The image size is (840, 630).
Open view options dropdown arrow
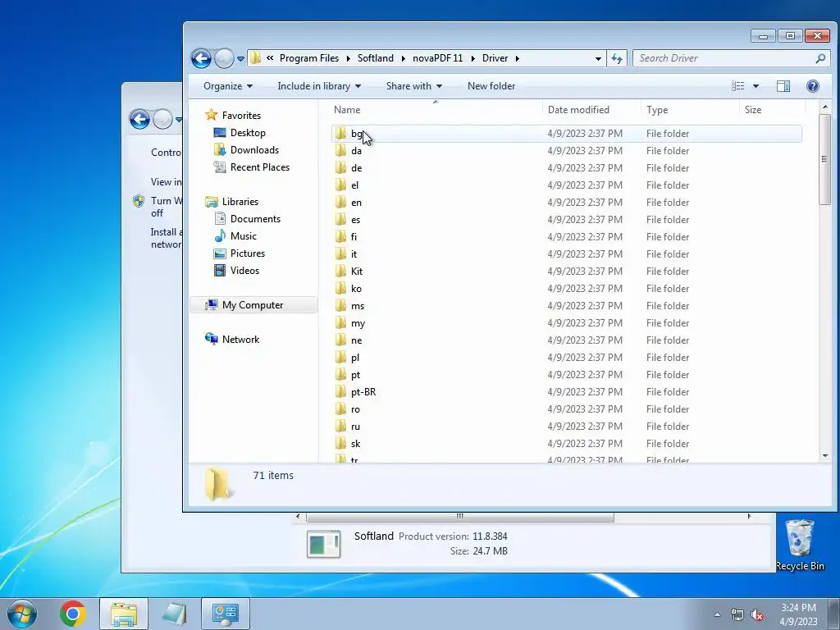[756, 86]
